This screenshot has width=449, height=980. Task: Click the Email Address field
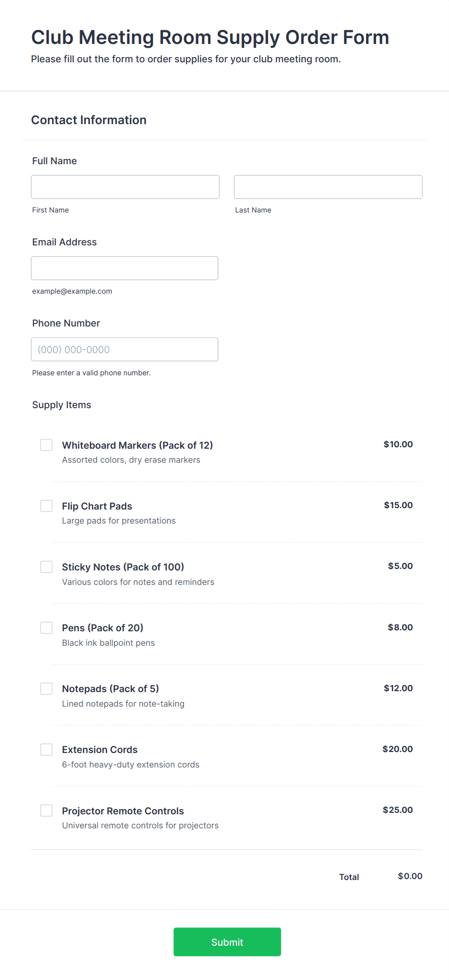coord(125,268)
